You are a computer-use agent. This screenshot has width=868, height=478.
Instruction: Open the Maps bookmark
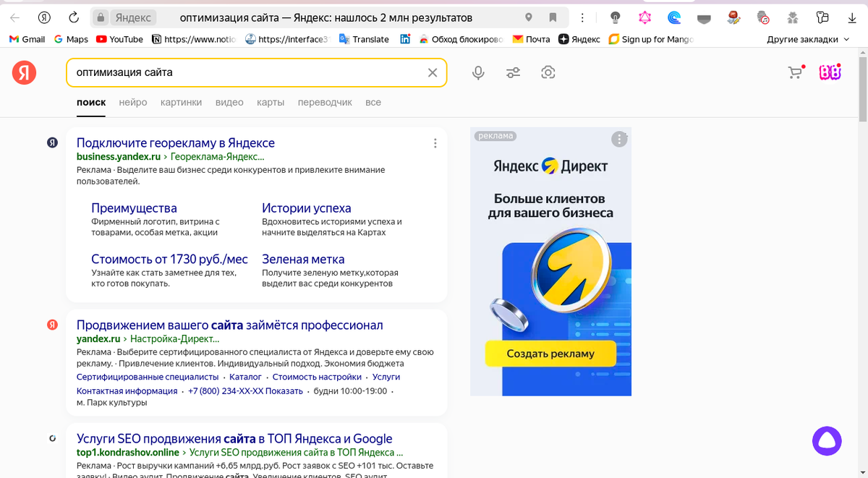click(71, 39)
